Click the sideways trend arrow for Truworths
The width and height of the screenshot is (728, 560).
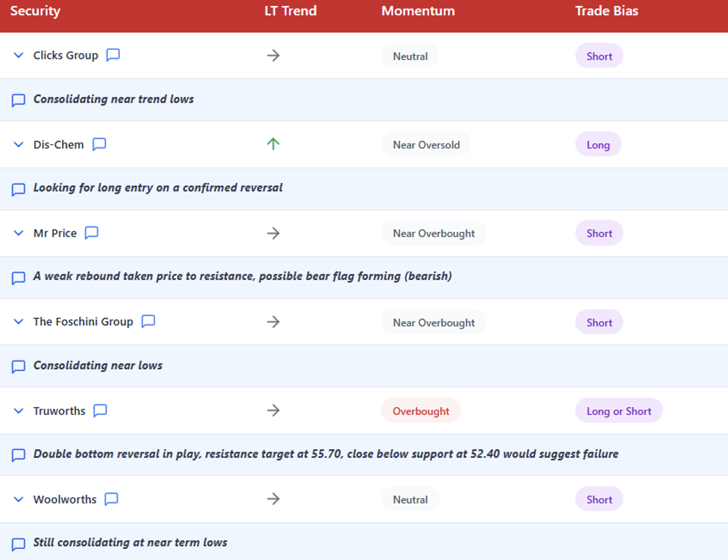pyautogui.click(x=273, y=410)
